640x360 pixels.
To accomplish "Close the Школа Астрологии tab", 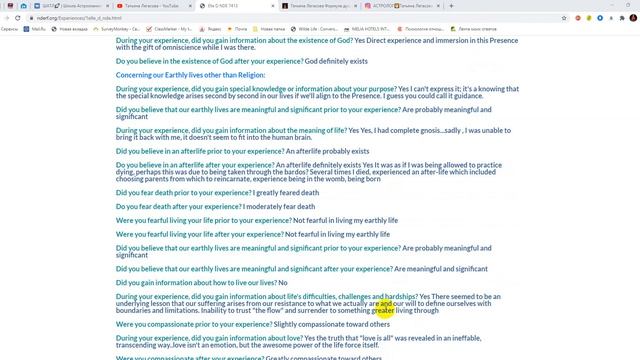I will (x=107, y=6).
